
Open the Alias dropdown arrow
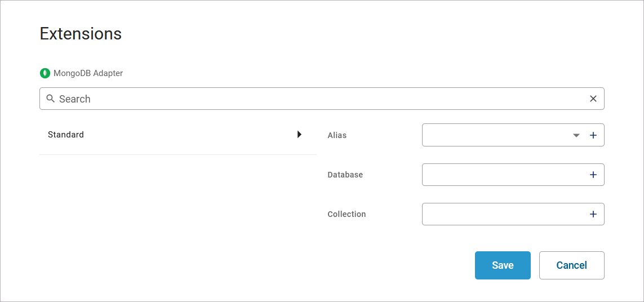coord(576,135)
